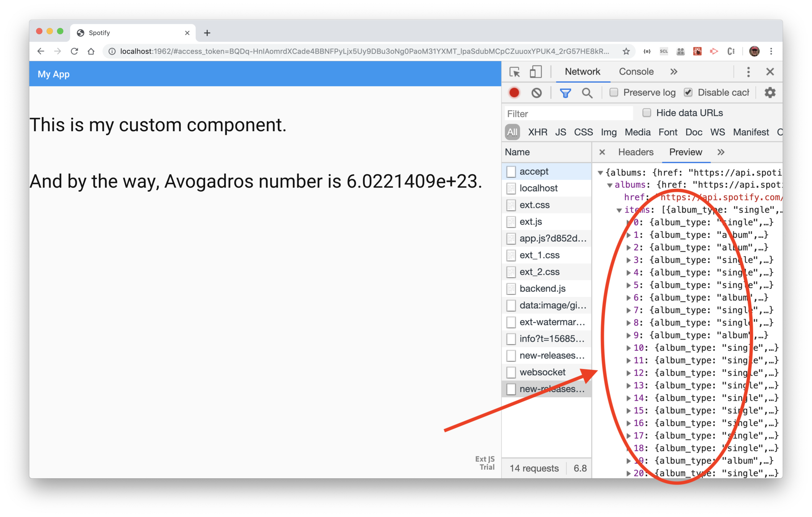
Task: Toggle the network filter funnel icon
Action: point(565,93)
